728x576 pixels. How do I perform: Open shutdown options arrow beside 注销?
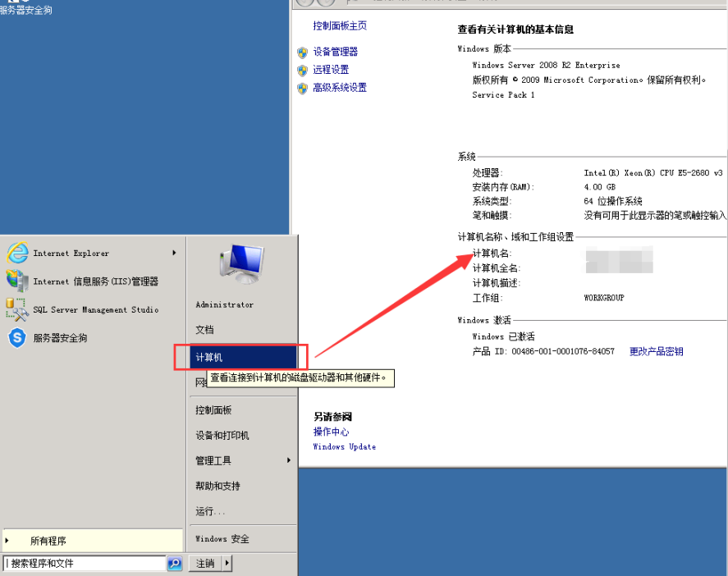coord(227,564)
